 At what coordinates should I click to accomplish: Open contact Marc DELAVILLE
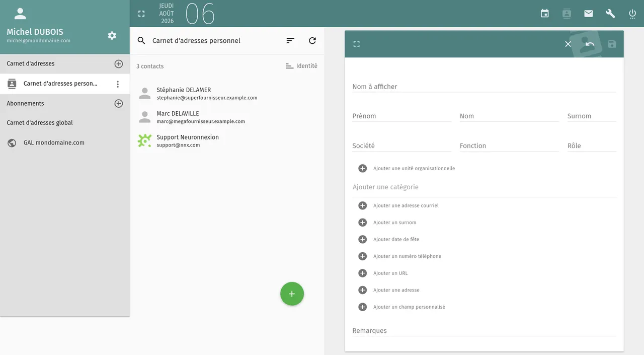[227, 117]
